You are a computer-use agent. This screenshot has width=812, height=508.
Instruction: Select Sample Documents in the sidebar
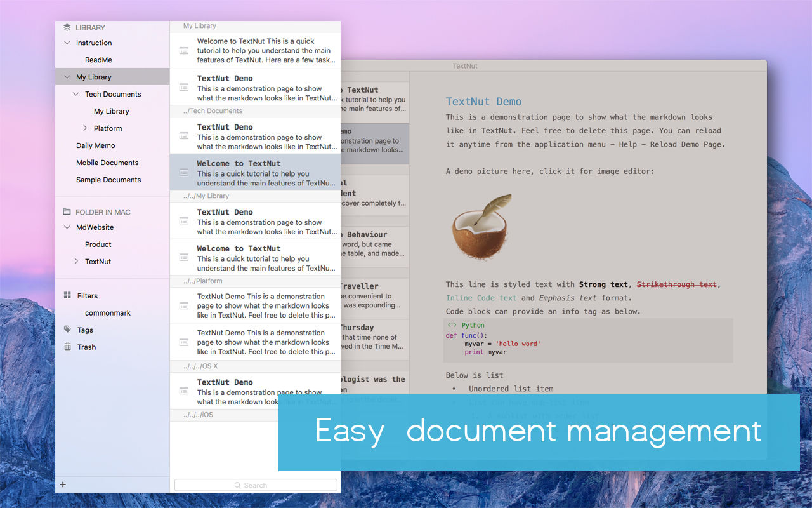pos(108,180)
